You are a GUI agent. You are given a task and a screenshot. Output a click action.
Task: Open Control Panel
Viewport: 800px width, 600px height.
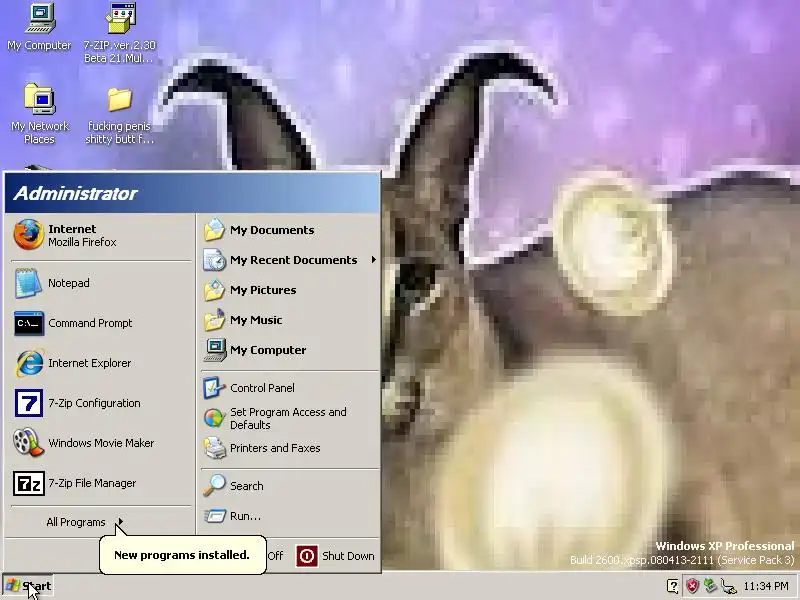tap(290, 388)
